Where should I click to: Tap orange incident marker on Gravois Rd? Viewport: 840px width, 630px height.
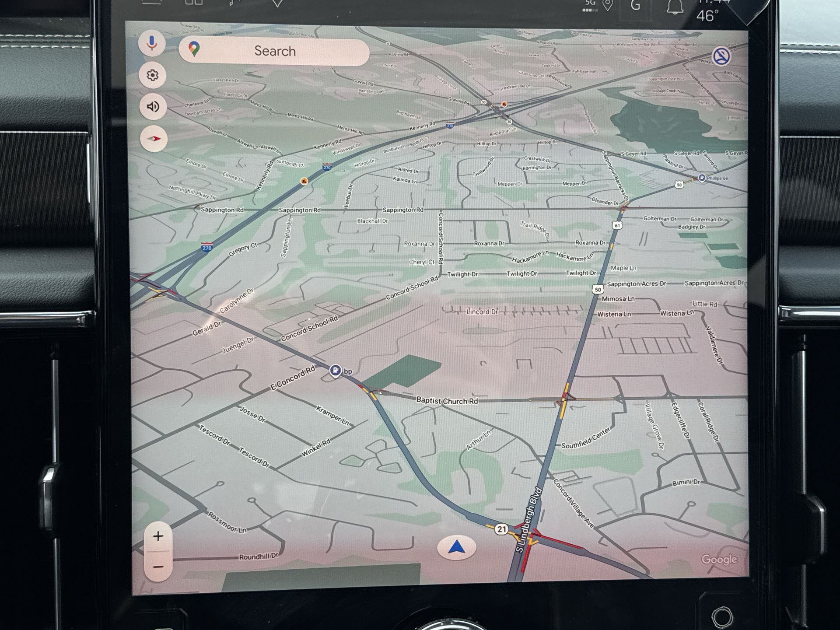504,104
